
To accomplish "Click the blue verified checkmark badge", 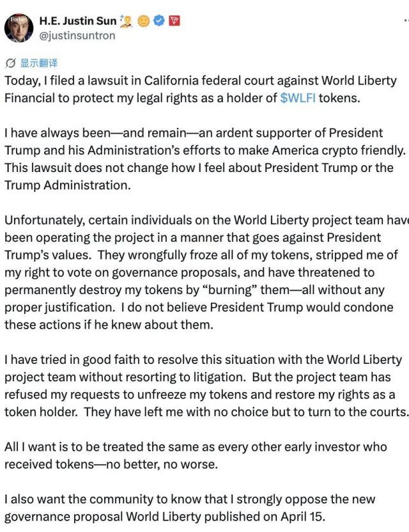I will click(x=159, y=21).
